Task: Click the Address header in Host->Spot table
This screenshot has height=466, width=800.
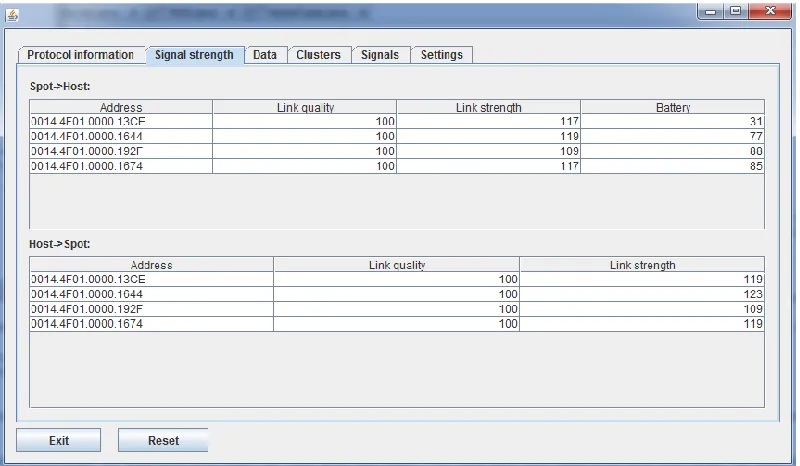Action: pos(152,265)
